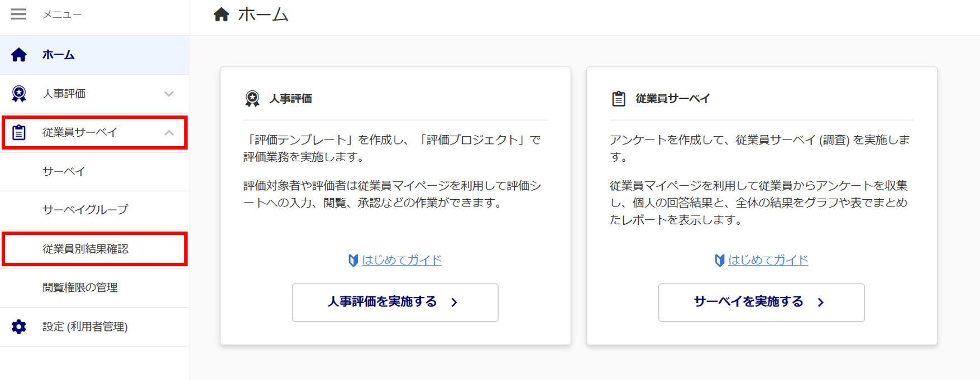The image size is (980, 380).
Task: Open the hamburger menu icon
Action: pos(18,14)
